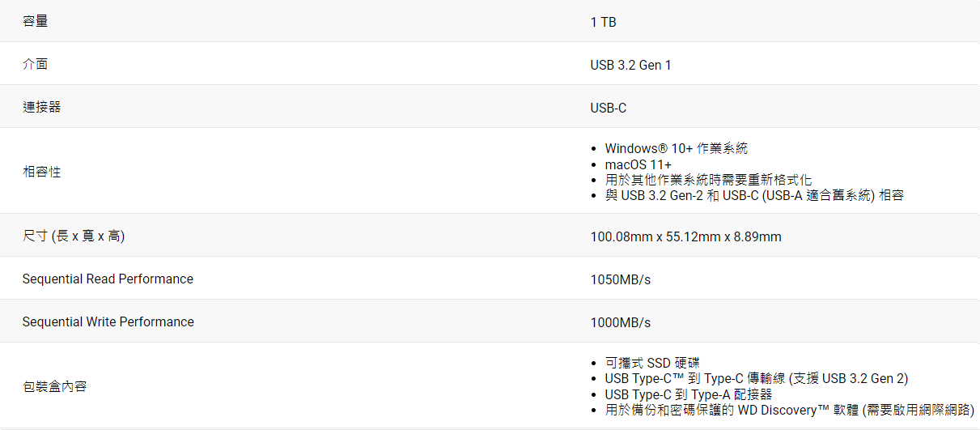Viewport: 980px width, 430px height.
Task: Select the USB 3.2 Gen 1 value
Action: pos(630,65)
